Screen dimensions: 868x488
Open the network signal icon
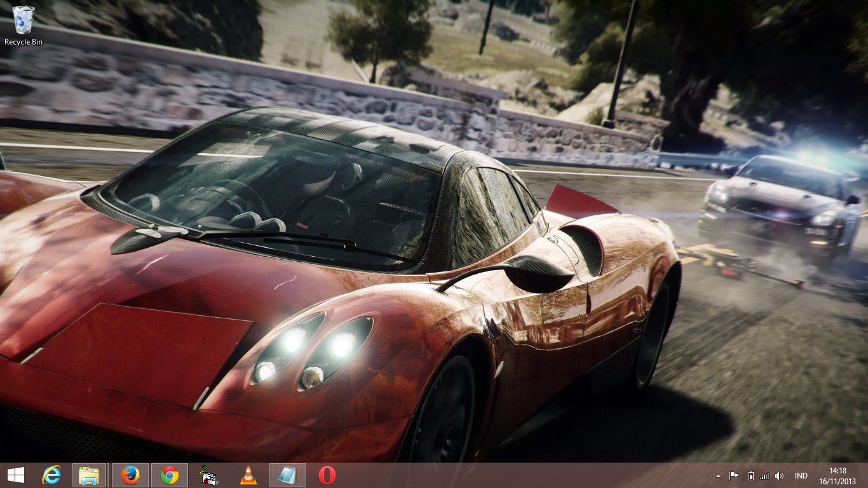coord(764,476)
